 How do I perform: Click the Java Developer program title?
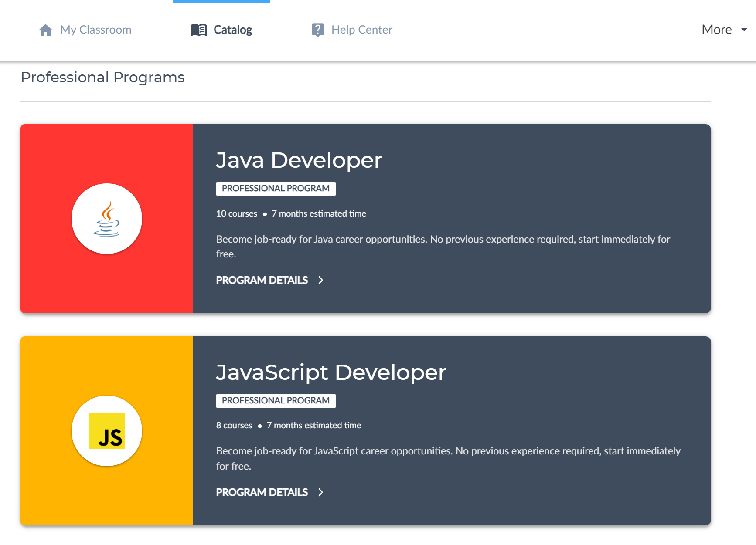(299, 160)
